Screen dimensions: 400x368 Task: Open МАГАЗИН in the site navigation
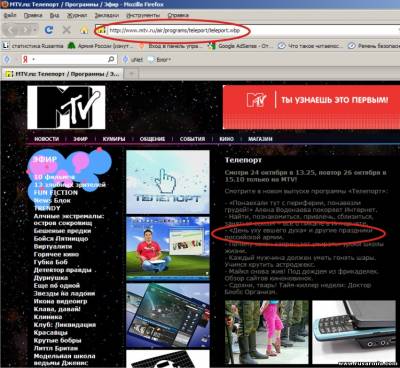[260, 139]
